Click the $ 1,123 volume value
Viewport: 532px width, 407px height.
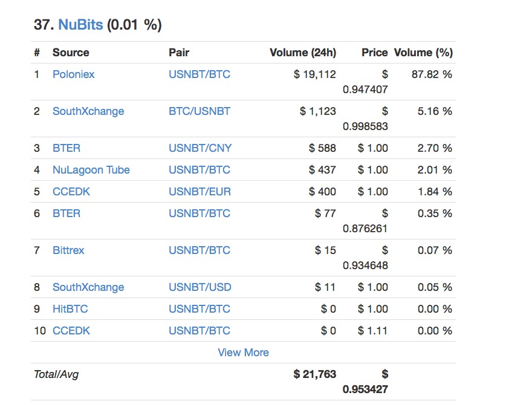click(x=318, y=111)
